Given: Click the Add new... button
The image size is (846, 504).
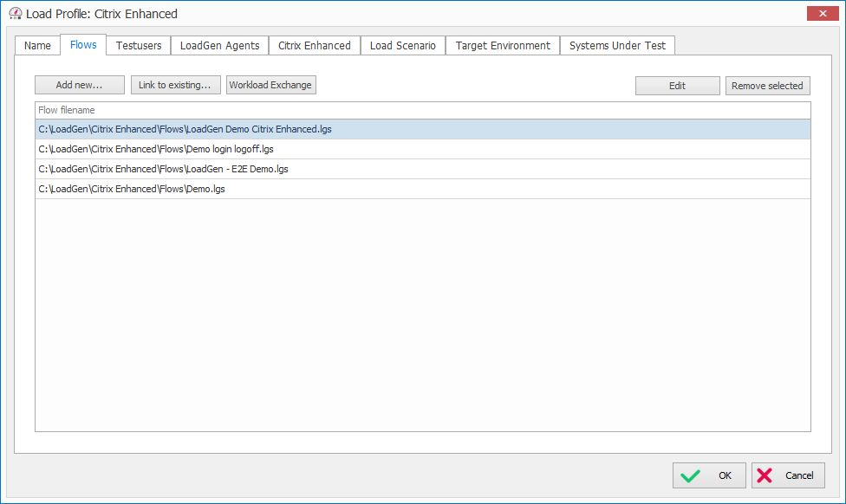Looking at the screenshot, I should [x=80, y=85].
